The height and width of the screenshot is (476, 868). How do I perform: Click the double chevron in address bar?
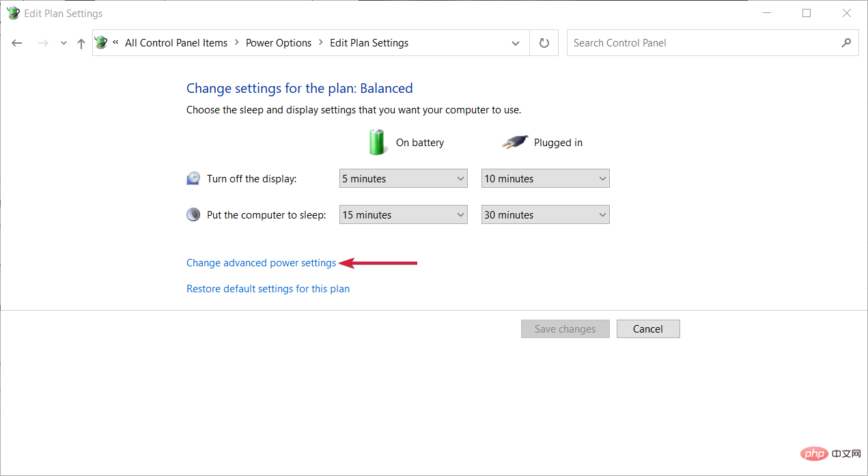pyautogui.click(x=115, y=42)
